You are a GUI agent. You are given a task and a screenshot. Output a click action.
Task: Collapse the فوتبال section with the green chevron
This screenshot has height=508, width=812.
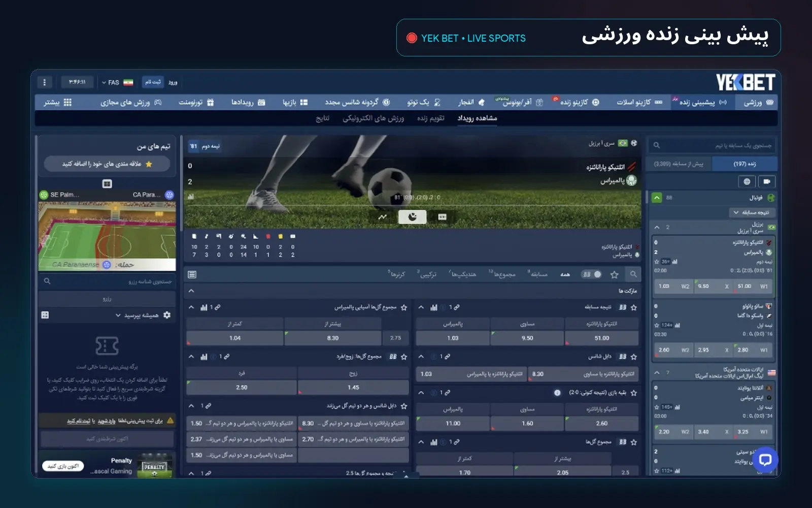[657, 198]
